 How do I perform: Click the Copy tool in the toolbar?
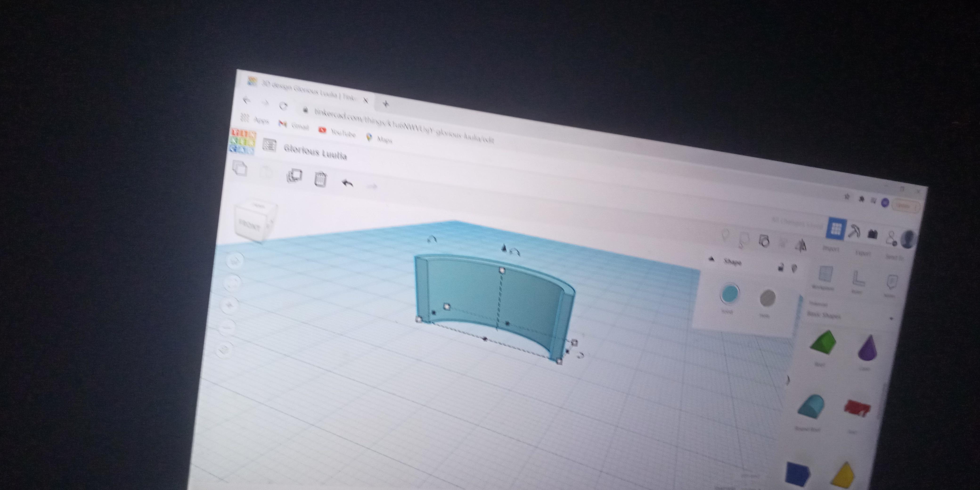240,168
